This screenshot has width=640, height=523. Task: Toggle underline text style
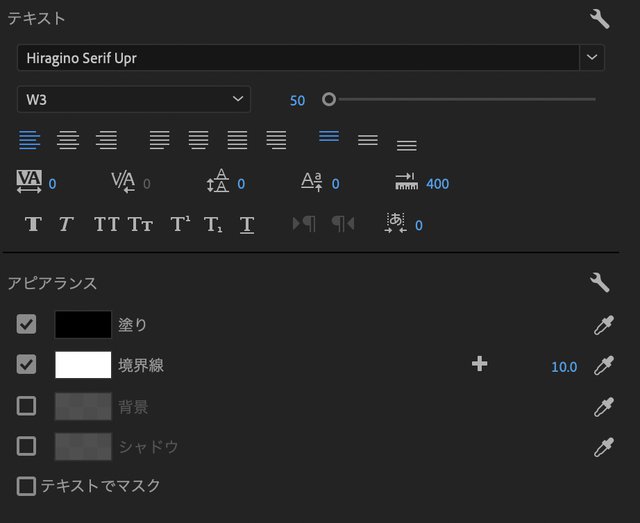coord(247,224)
